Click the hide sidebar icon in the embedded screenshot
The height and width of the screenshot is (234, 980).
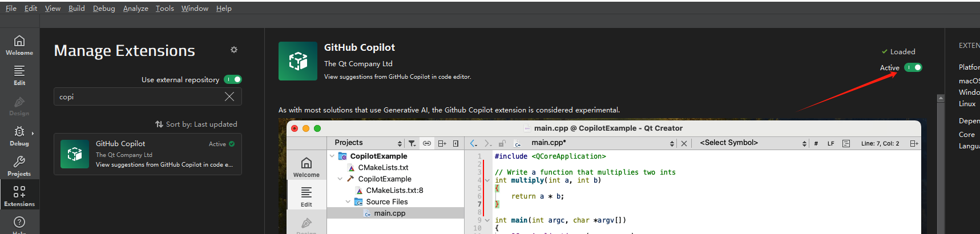click(x=456, y=143)
